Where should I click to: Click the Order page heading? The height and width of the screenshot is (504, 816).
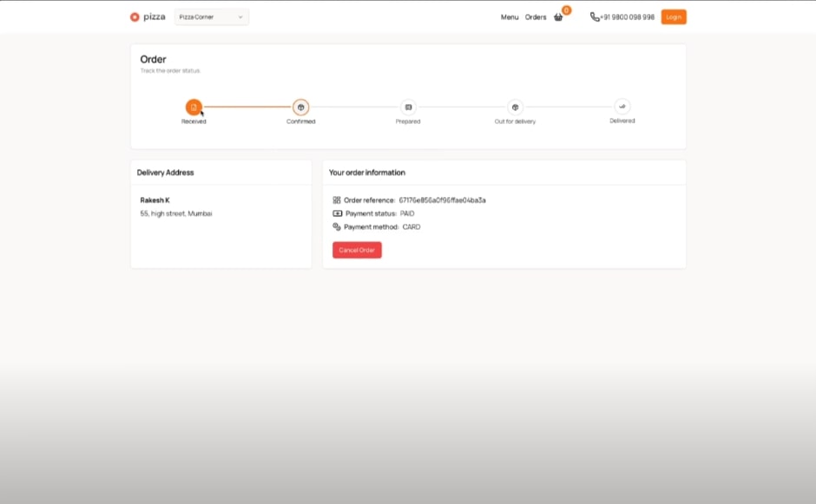coord(153,59)
